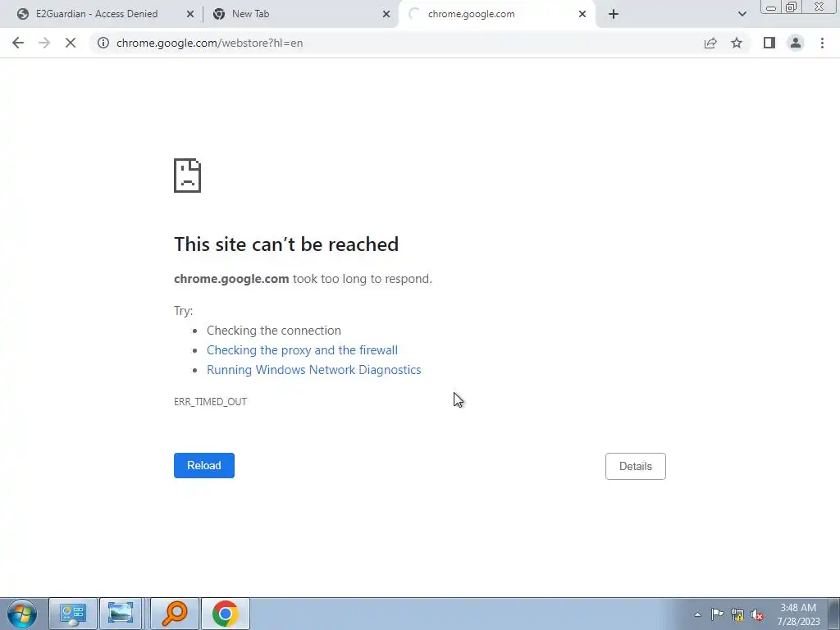Show error Details button
Viewport: 840px width, 630px height.
tap(636, 466)
